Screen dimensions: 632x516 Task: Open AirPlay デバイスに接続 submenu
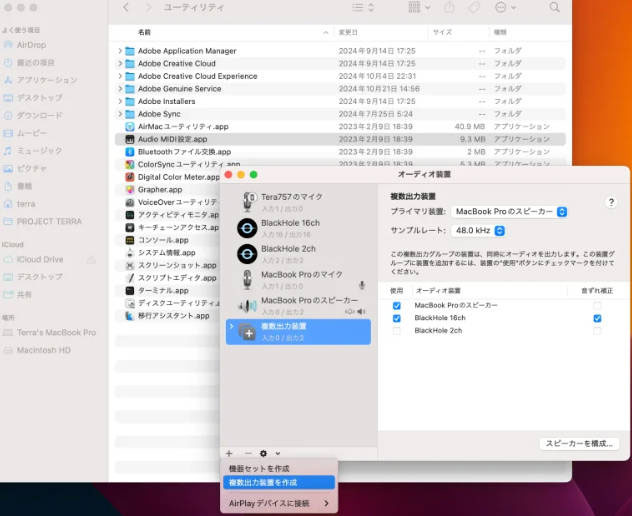279,504
